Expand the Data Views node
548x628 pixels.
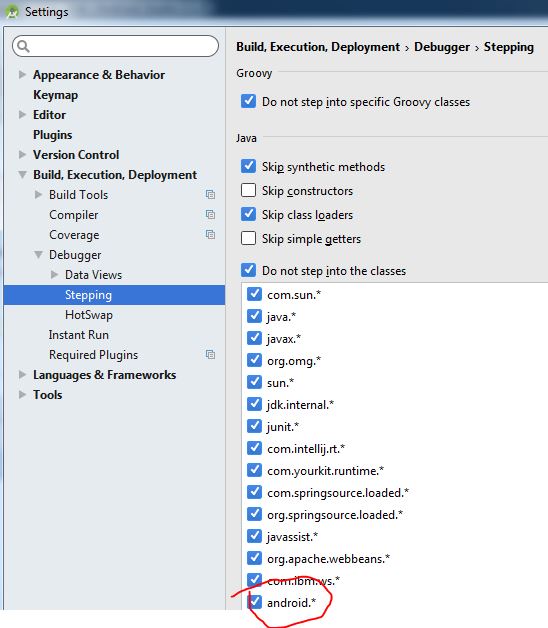[54, 274]
